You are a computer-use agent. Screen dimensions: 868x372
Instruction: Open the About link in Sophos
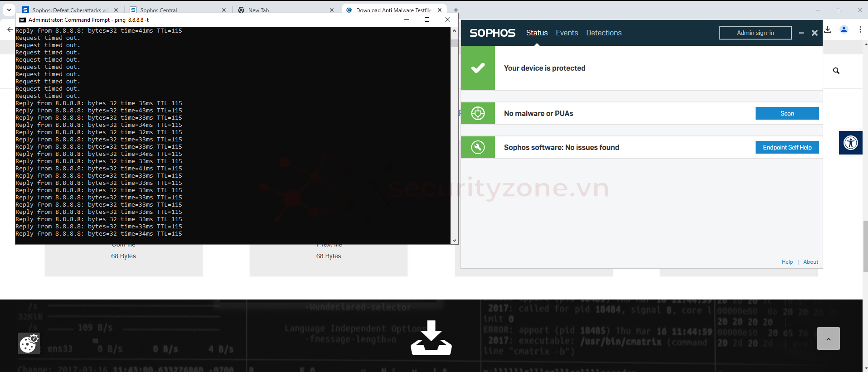pos(810,262)
